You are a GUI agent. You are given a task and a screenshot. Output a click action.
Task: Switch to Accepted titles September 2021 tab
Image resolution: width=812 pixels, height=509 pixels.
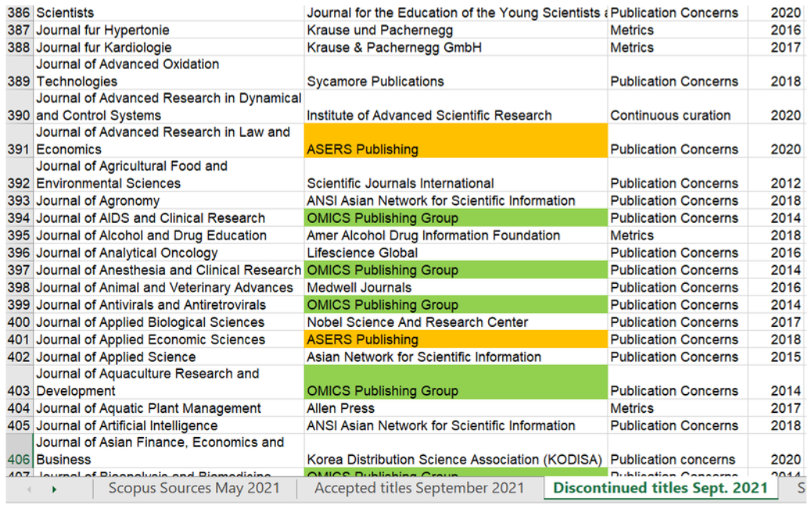click(x=419, y=488)
